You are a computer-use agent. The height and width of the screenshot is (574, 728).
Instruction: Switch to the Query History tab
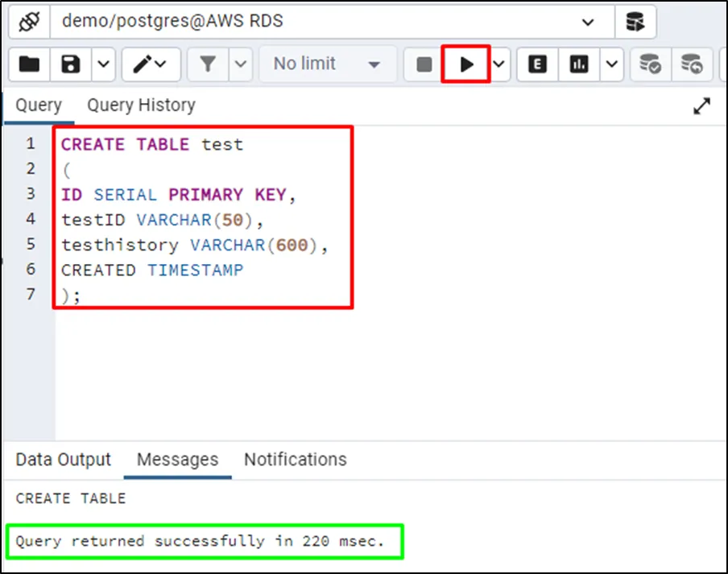pyautogui.click(x=141, y=105)
